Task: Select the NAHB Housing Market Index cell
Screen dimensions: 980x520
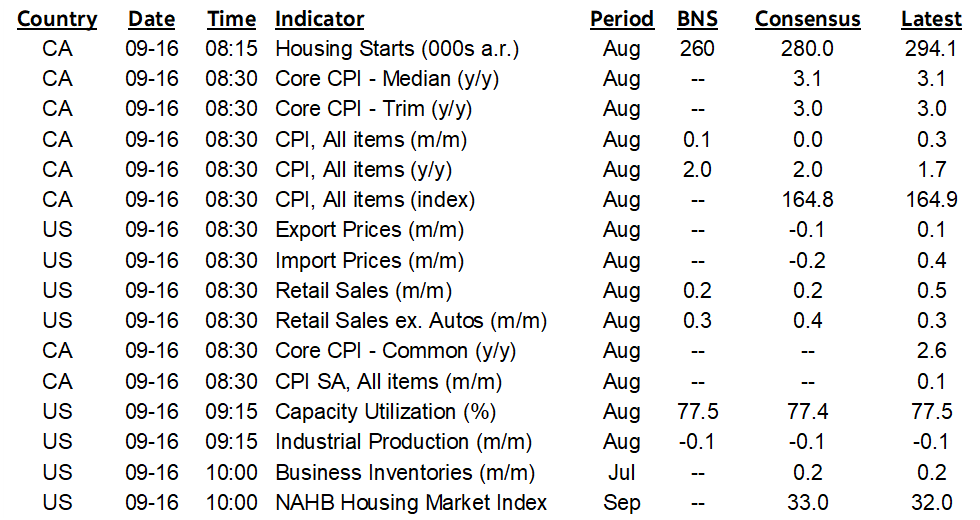Action: [x=411, y=502]
